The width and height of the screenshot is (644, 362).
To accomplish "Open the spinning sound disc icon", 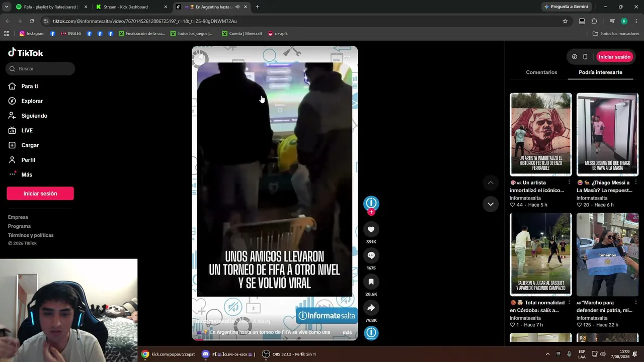I will [371, 333].
